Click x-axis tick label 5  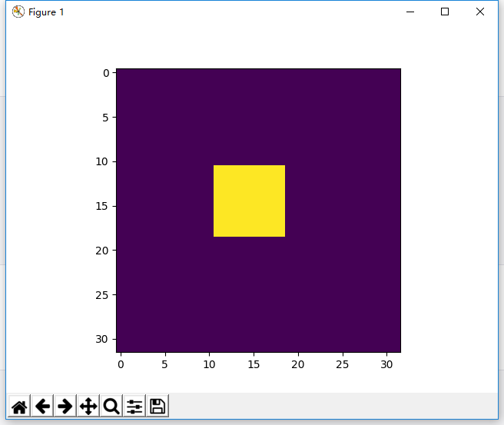point(164,364)
